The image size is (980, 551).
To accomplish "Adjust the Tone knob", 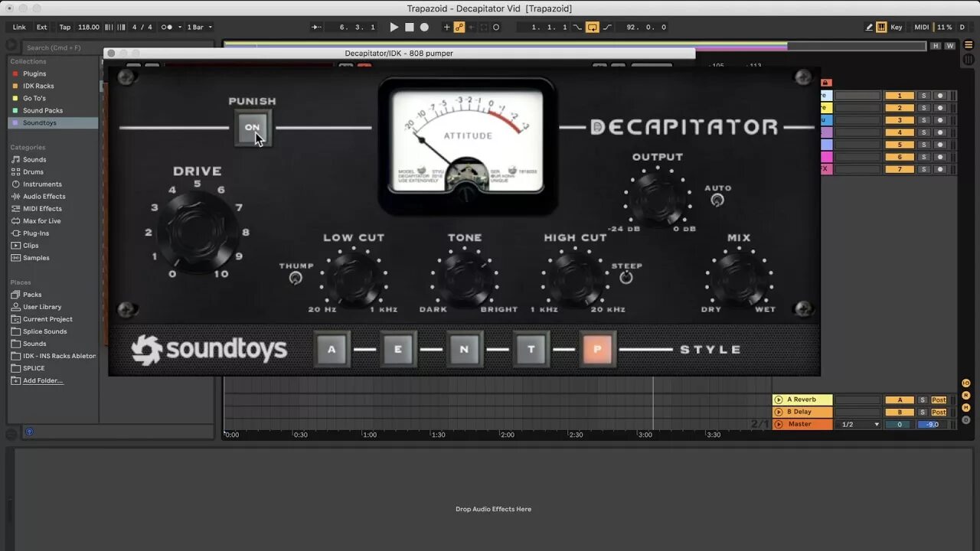I will tap(464, 278).
